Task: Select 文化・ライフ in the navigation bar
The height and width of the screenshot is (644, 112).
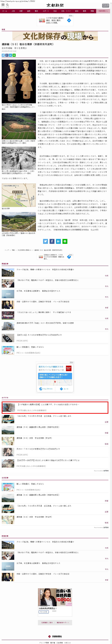Action: (66, 11)
